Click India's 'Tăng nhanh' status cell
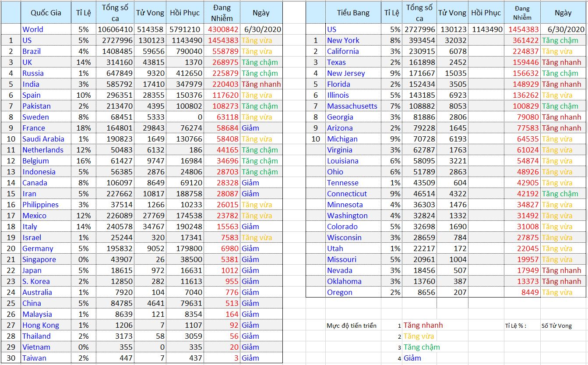 click(261, 84)
